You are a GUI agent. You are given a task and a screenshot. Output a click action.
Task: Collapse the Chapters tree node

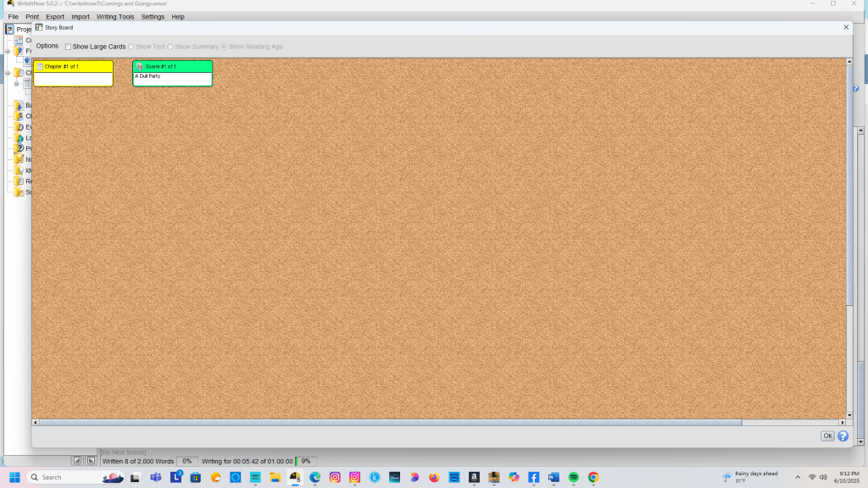pyautogui.click(x=8, y=73)
